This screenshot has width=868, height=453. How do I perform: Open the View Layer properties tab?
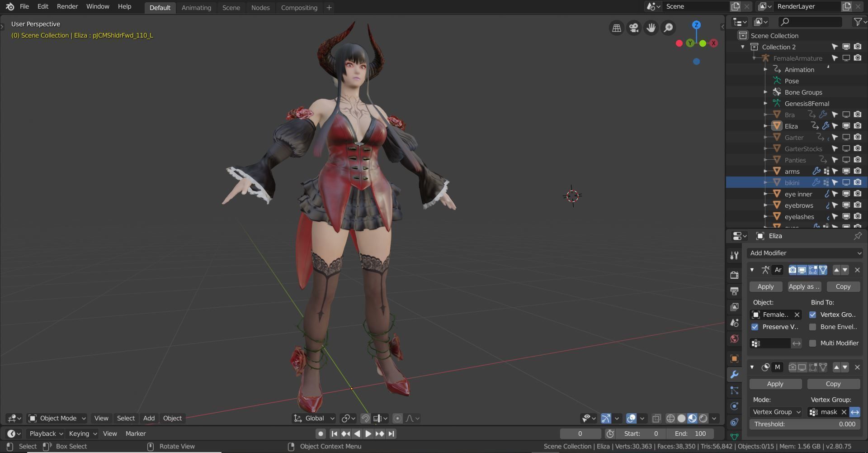[x=734, y=307]
